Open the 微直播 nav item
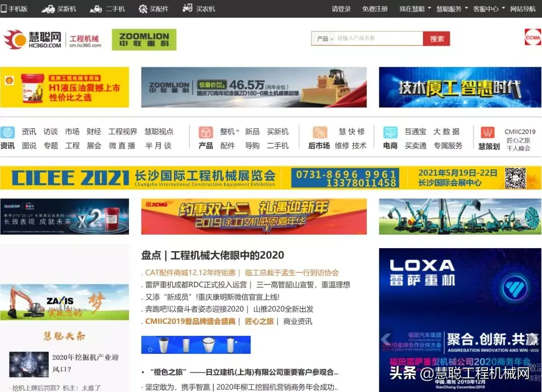The image size is (542, 392). pyautogui.click(x=122, y=146)
